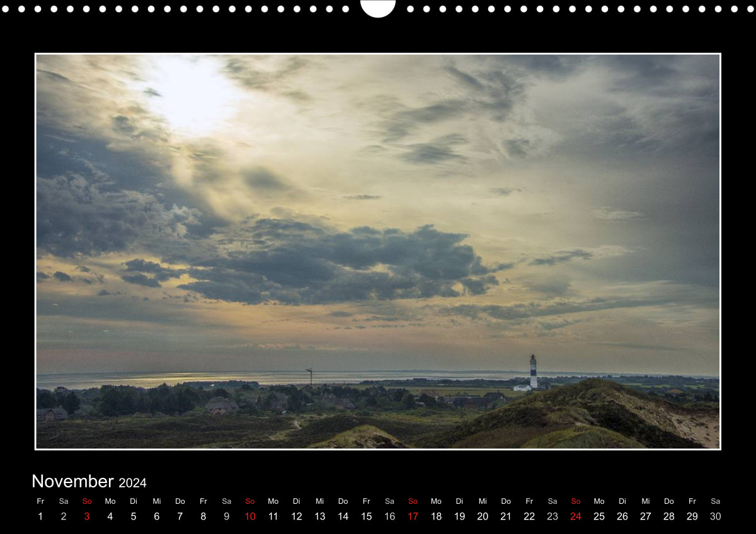The height and width of the screenshot is (534, 756).
Task: Click the Mo weekday label above 4
Action: pyautogui.click(x=110, y=501)
